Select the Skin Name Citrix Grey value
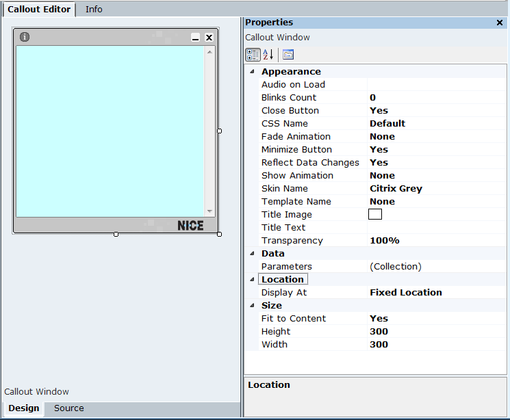 [396, 189]
